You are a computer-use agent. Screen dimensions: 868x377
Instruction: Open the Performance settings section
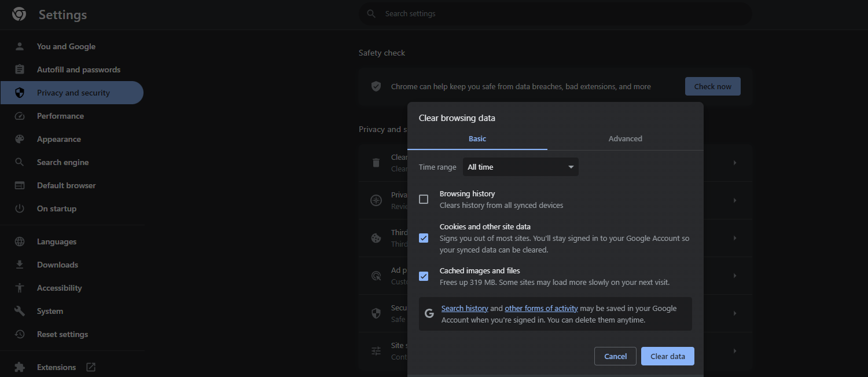point(72,116)
